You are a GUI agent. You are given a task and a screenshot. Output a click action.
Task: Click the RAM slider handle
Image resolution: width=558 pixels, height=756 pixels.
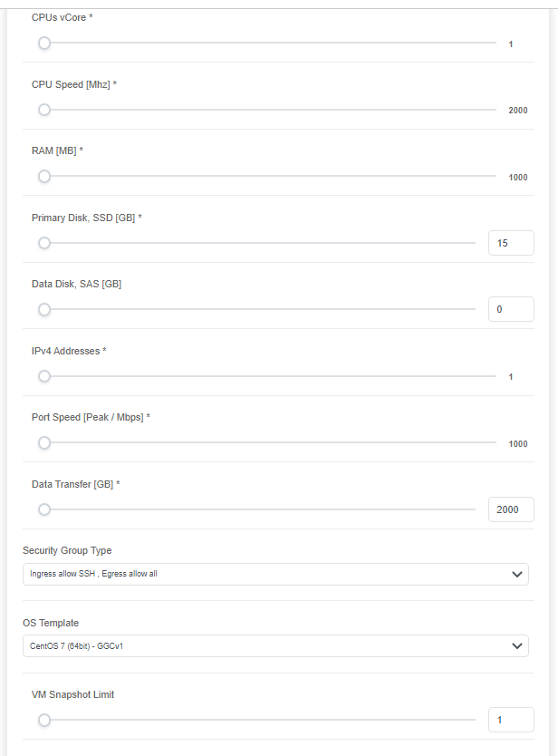pyautogui.click(x=43, y=177)
